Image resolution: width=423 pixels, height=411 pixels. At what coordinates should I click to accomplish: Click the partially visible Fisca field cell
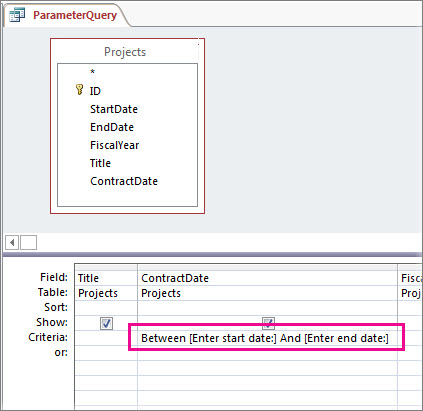410,278
